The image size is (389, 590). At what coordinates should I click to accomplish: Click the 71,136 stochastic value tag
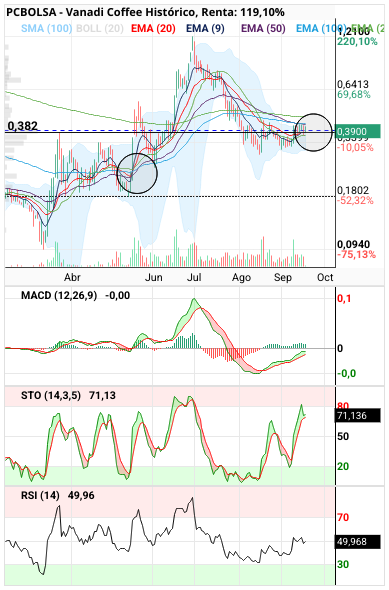point(357,416)
